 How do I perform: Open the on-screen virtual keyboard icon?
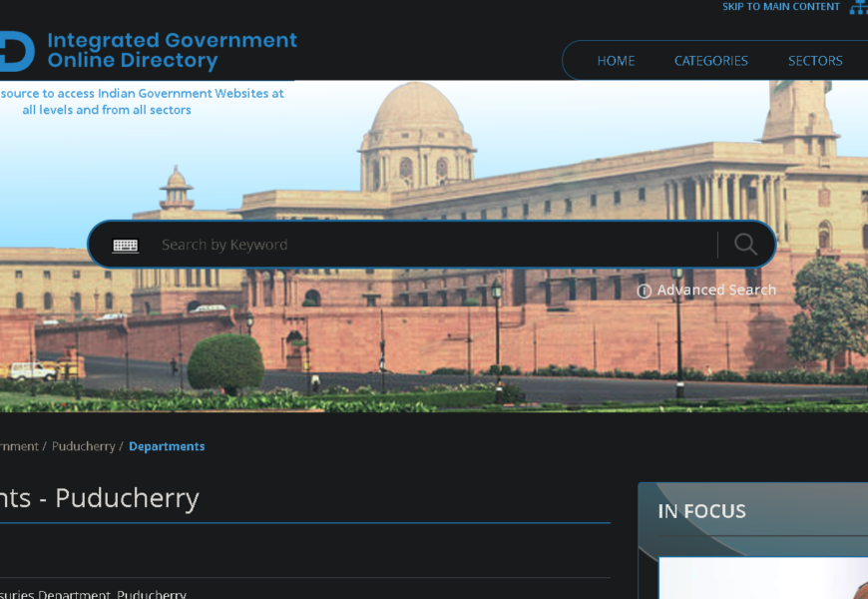tap(125, 245)
